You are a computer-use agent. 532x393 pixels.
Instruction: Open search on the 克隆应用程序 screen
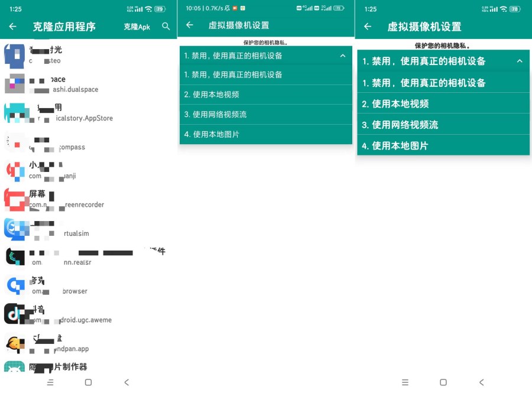click(166, 27)
